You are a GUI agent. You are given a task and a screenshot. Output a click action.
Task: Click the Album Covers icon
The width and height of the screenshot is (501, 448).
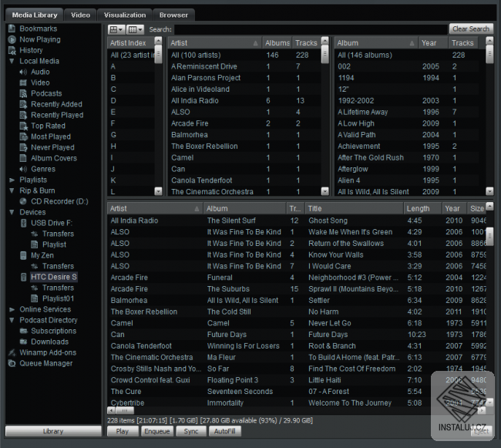click(23, 158)
